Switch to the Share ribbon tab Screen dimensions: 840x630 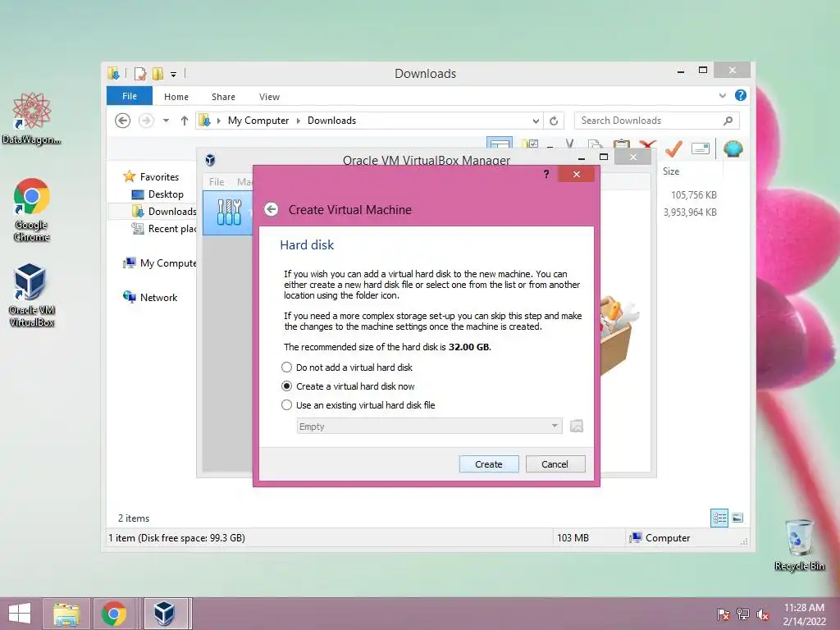pyautogui.click(x=223, y=97)
